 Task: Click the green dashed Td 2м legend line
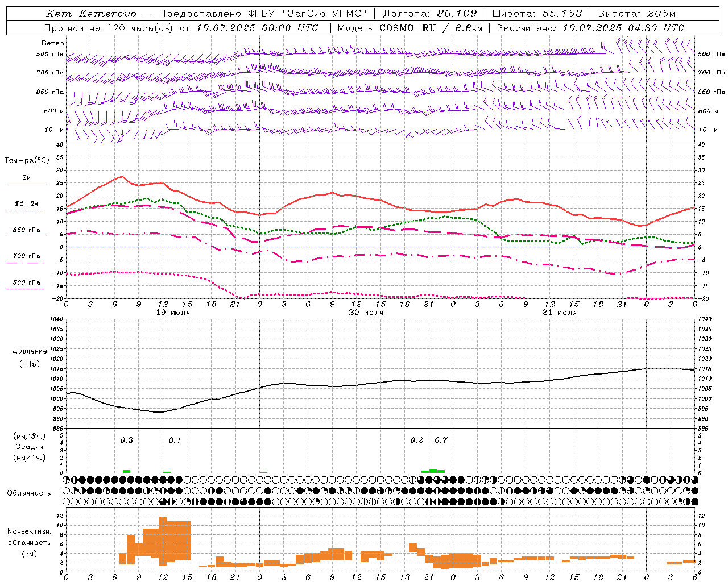point(25,210)
